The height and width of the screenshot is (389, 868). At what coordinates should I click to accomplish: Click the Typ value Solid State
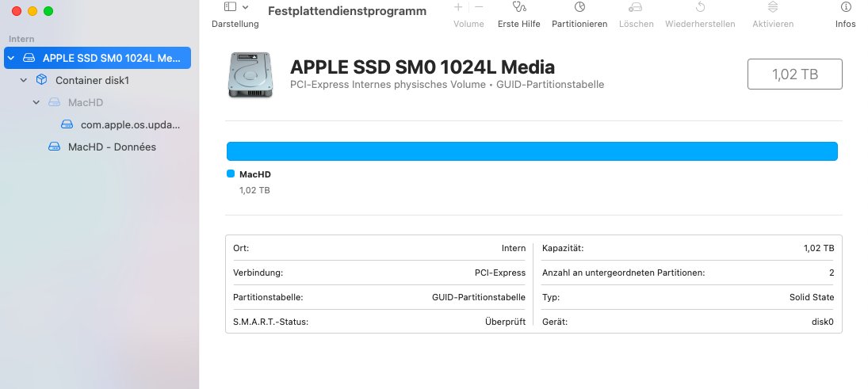coord(812,297)
